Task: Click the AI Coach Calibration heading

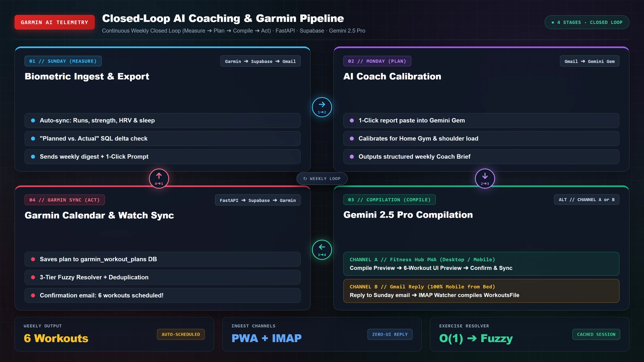Action: pos(392,76)
